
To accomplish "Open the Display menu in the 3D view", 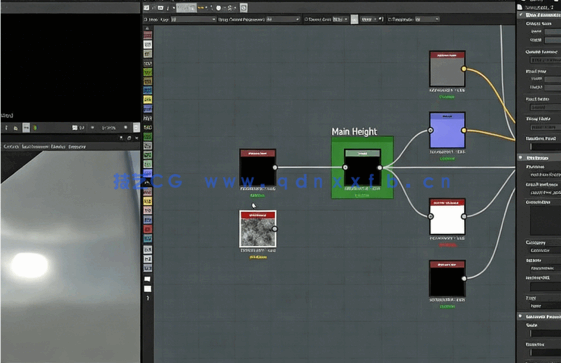I will coord(58,147).
